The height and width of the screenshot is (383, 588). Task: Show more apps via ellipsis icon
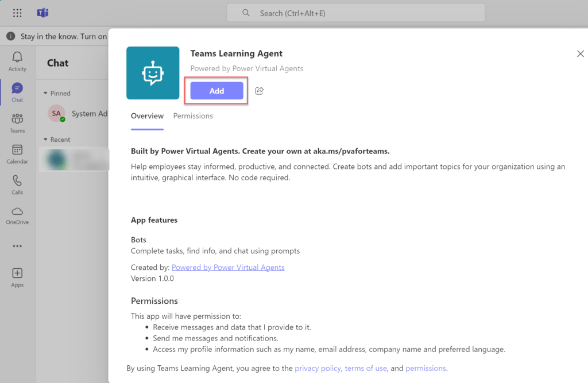click(17, 246)
